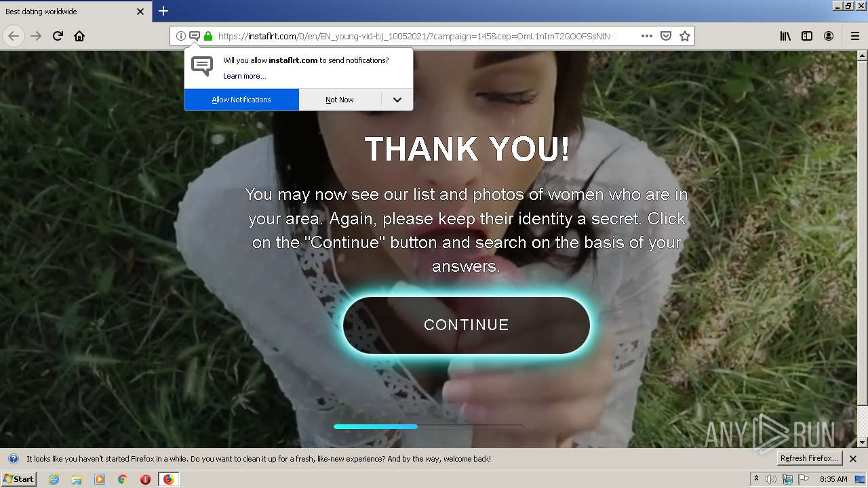Click the 8:35 AM taskbar clock
868x488 pixels.
coord(833,479)
